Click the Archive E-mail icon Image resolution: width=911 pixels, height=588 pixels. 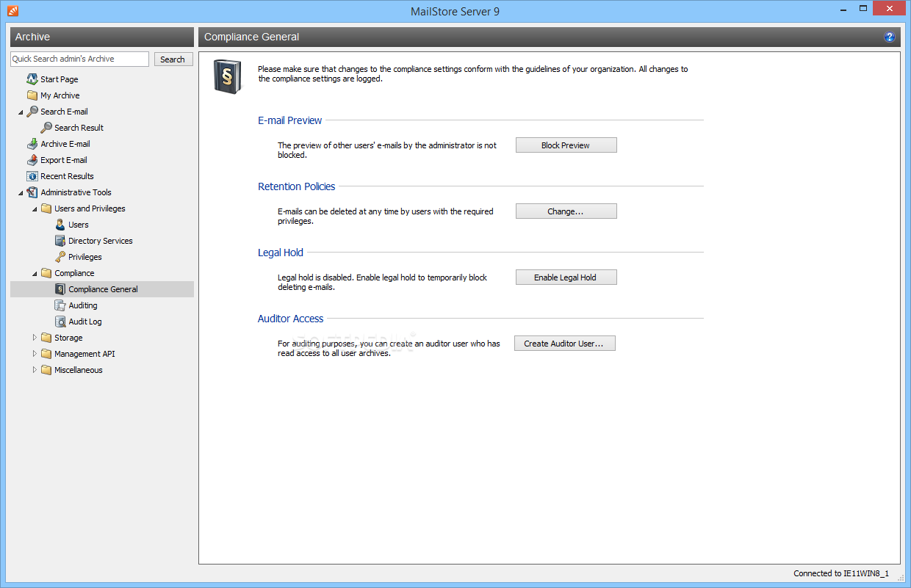coord(32,144)
